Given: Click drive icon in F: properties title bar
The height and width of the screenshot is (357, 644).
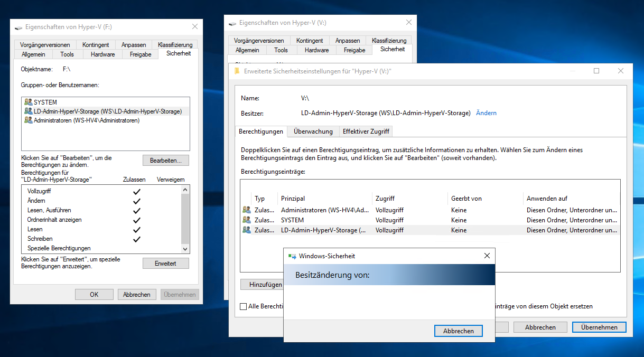Looking at the screenshot, I should (x=19, y=27).
